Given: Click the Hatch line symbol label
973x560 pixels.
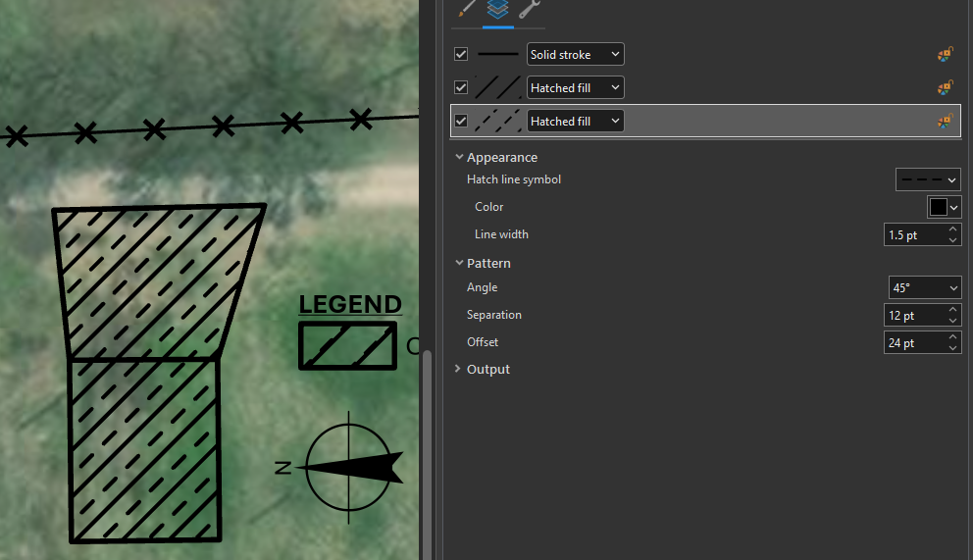Looking at the screenshot, I should (x=513, y=179).
